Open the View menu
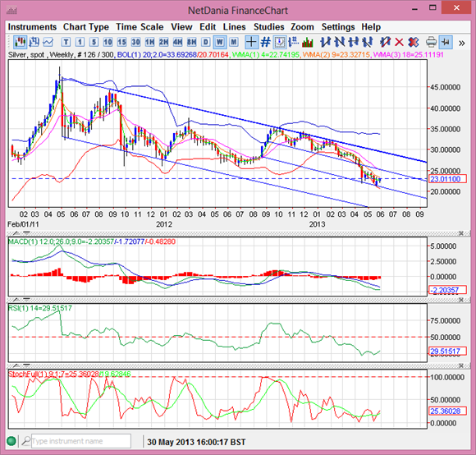The height and width of the screenshot is (455, 476). coord(181,27)
